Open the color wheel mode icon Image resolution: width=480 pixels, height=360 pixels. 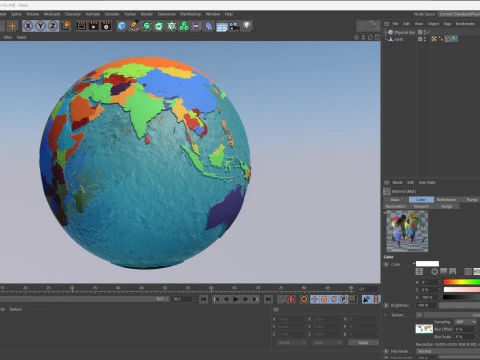click(434, 272)
